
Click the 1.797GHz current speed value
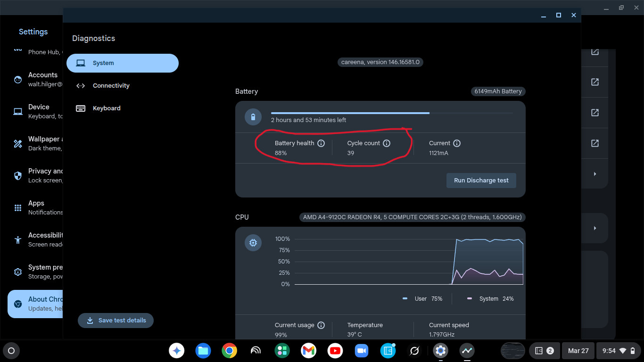click(x=442, y=335)
